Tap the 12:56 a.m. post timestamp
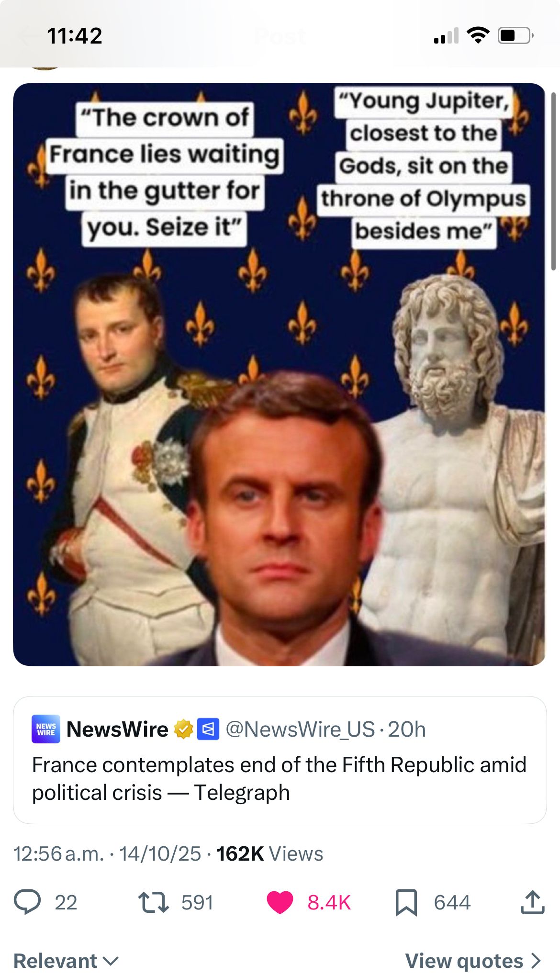Screen dimensions: 560x976 point(59,854)
